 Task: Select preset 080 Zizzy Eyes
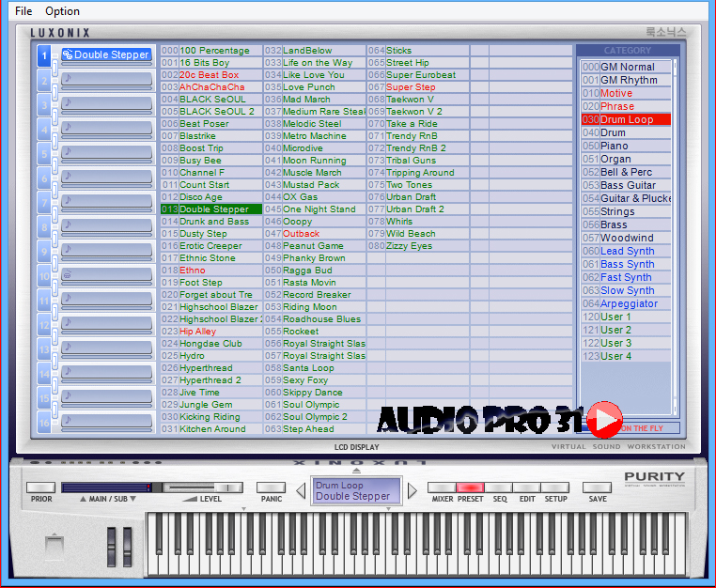pyautogui.click(x=418, y=246)
